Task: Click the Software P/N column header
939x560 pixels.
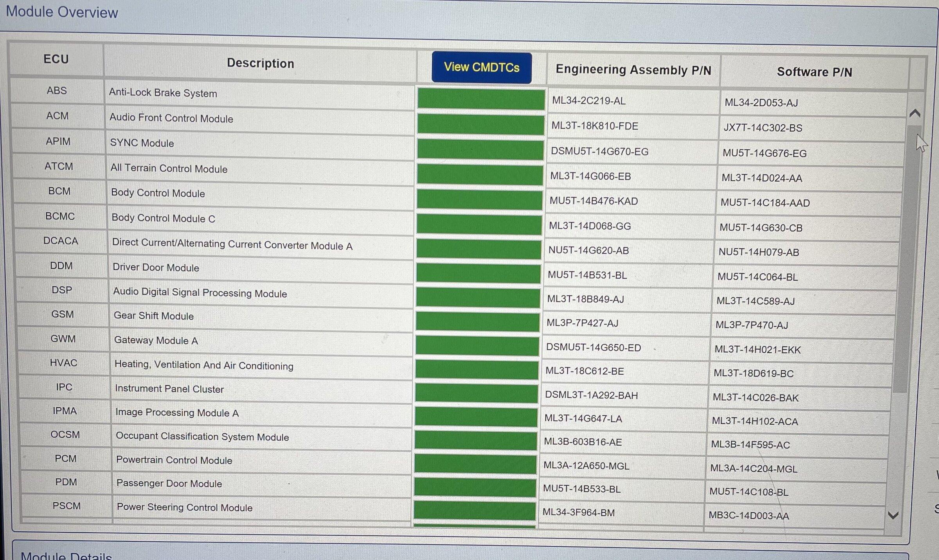Action: (814, 72)
